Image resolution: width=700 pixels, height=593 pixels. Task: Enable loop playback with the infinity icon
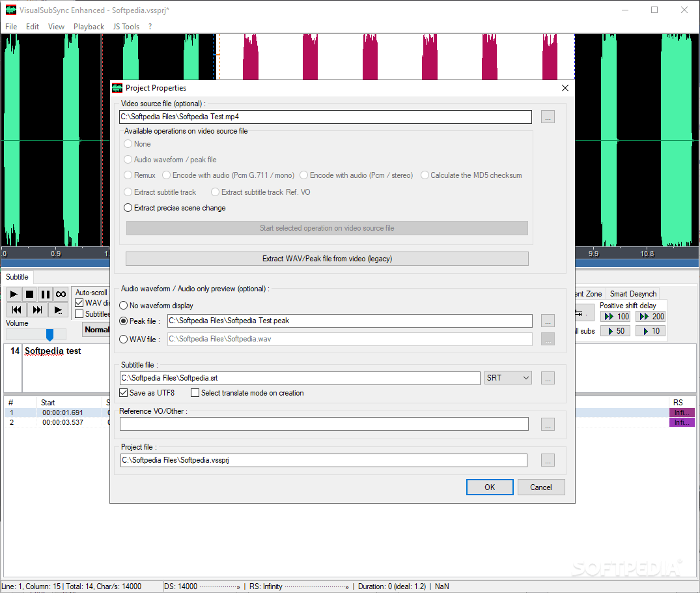point(60,294)
